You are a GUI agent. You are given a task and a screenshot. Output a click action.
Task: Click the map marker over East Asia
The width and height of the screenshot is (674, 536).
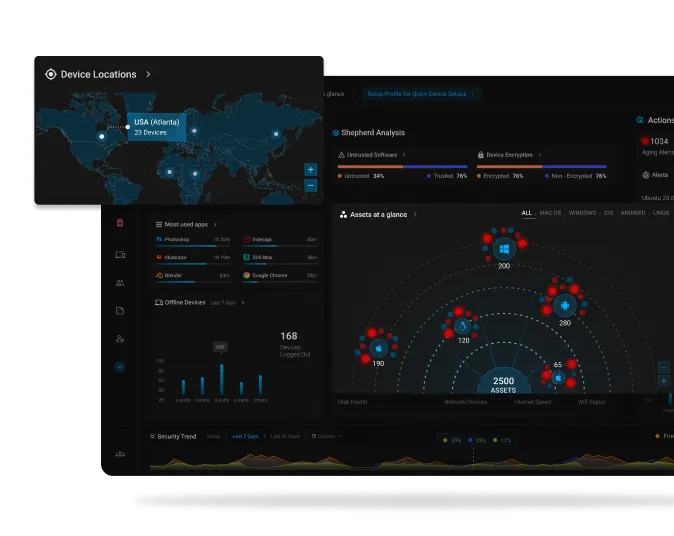pyautogui.click(x=276, y=134)
